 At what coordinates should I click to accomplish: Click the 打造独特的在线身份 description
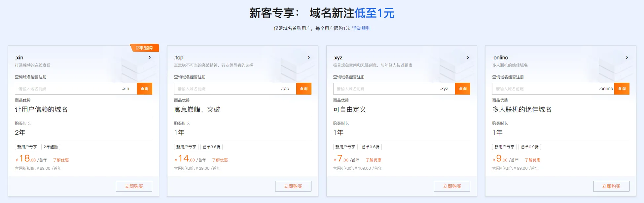pos(33,65)
